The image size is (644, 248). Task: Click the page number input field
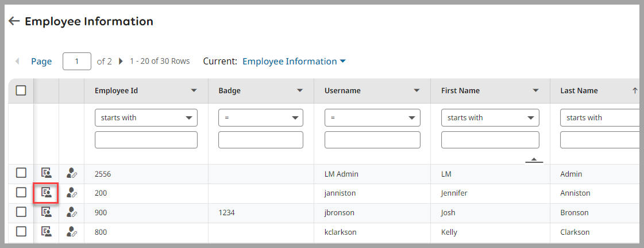coord(77,61)
